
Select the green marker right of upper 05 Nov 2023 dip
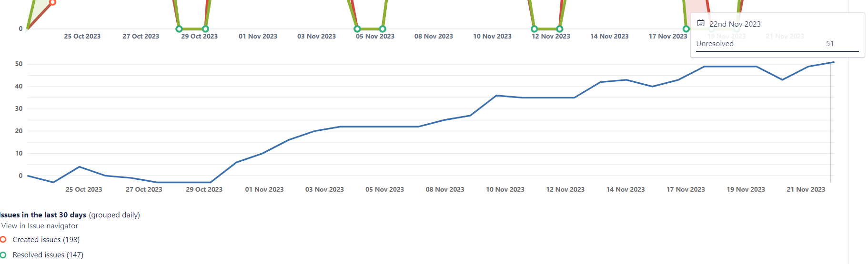pyautogui.click(x=383, y=29)
